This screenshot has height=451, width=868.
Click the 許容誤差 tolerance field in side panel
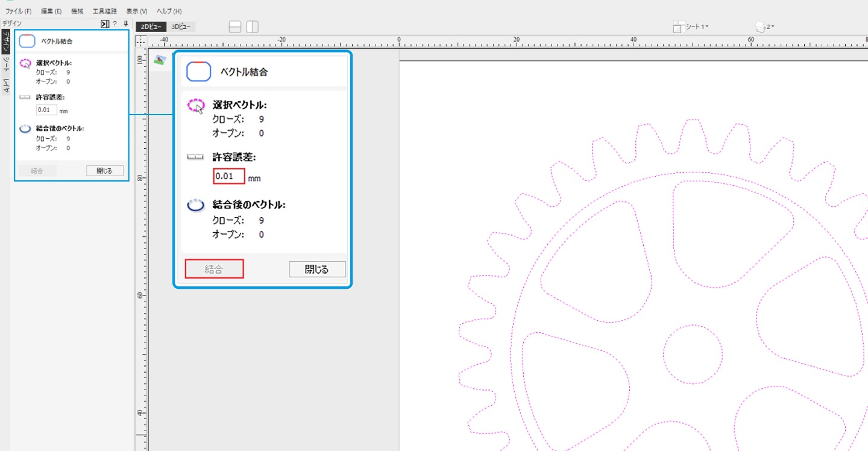pyautogui.click(x=46, y=110)
